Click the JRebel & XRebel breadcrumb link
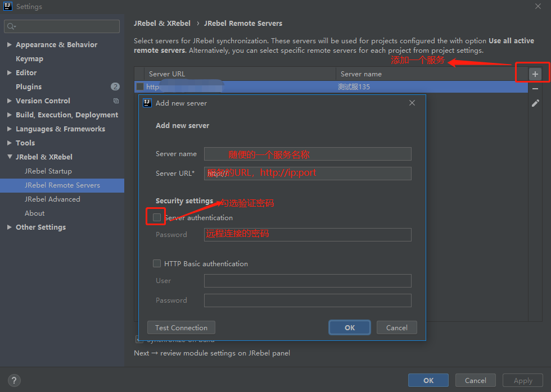Viewport: 551px width, 392px height. pyautogui.click(x=162, y=23)
